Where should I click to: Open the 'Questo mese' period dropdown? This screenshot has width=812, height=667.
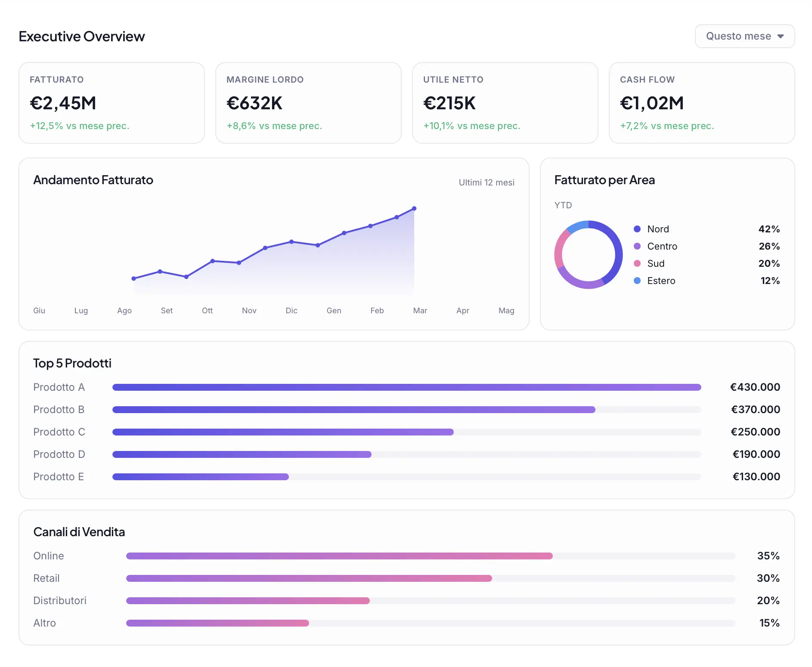click(744, 36)
